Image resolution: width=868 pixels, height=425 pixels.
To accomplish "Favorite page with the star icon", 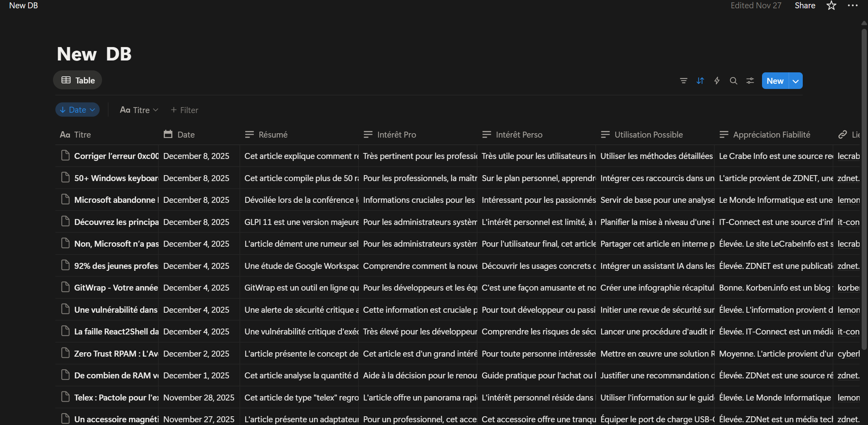I will 831,6.
